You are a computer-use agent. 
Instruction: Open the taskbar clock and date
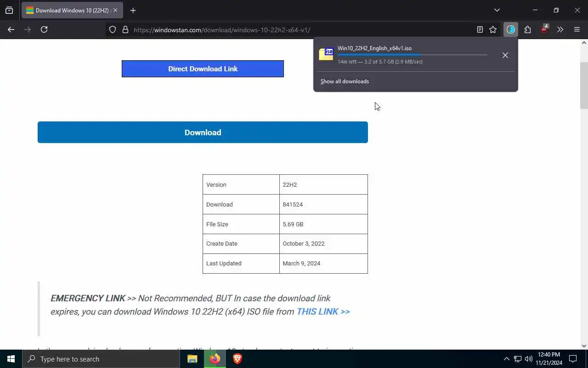[x=549, y=359]
